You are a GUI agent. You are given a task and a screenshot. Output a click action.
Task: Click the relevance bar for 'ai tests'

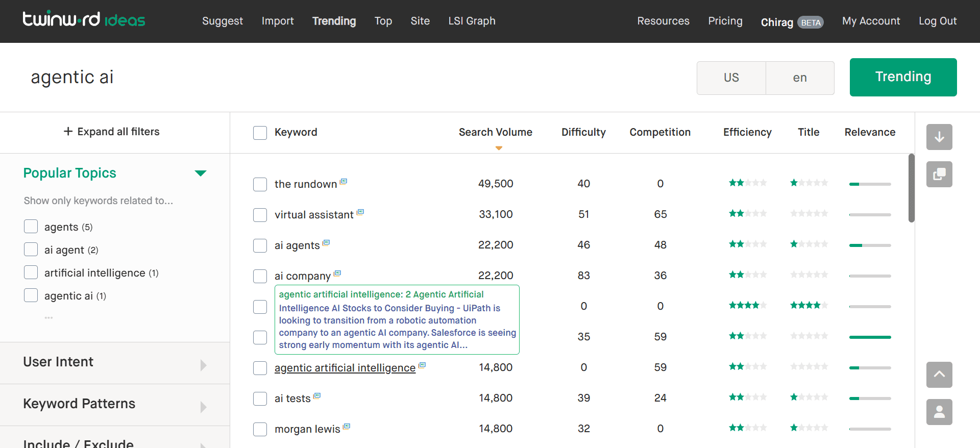tap(870, 399)
